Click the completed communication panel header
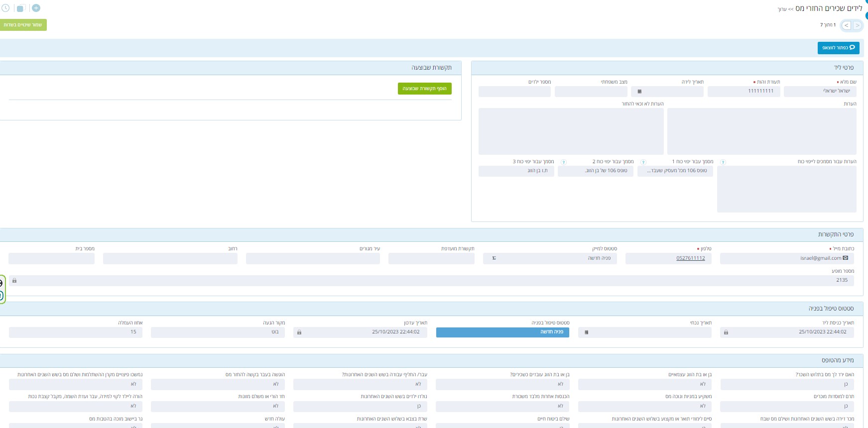 (x=231, y=68)
